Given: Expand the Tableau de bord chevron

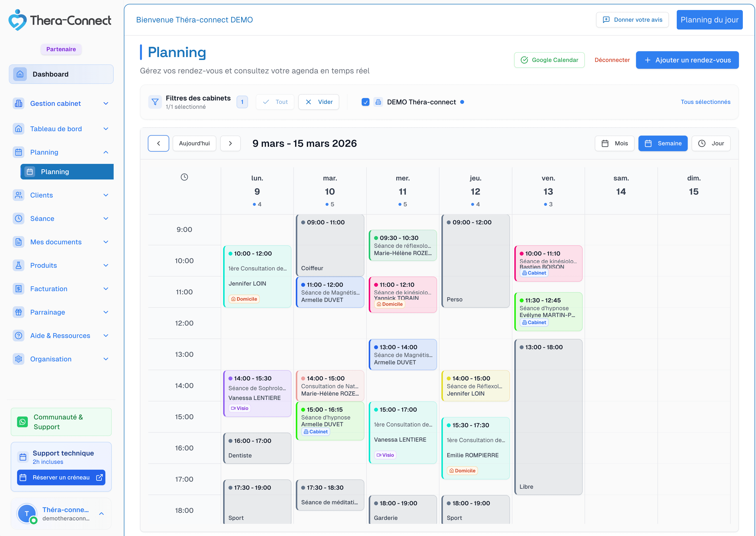Looking at the screenshot, I should (106, 129).
